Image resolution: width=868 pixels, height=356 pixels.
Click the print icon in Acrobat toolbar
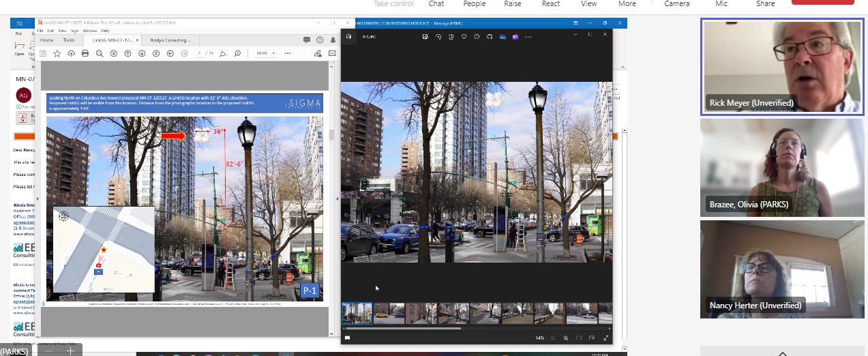pos(85,53)
